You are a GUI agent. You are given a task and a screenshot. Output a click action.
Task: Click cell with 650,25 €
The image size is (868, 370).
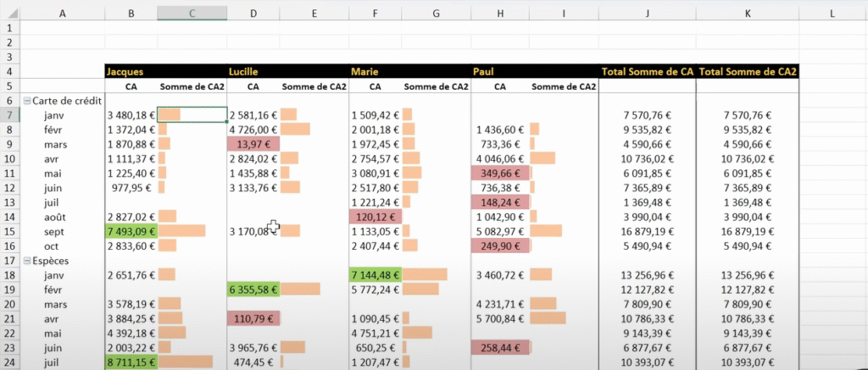376,348
